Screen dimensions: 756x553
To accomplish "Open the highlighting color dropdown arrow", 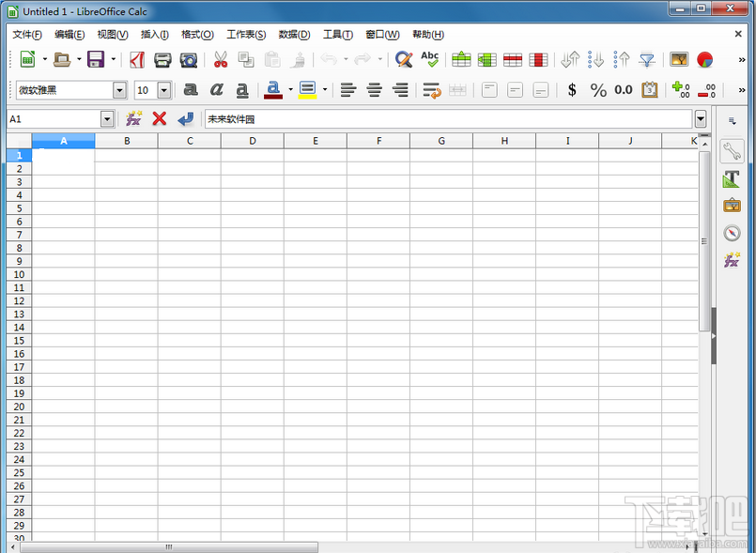I will [324, 90].
